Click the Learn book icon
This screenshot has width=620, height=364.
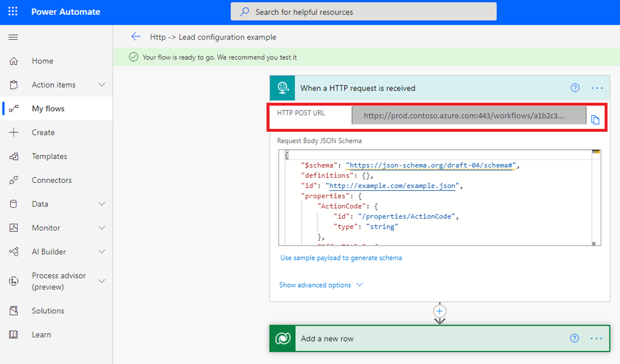click(x=14, y=335)
